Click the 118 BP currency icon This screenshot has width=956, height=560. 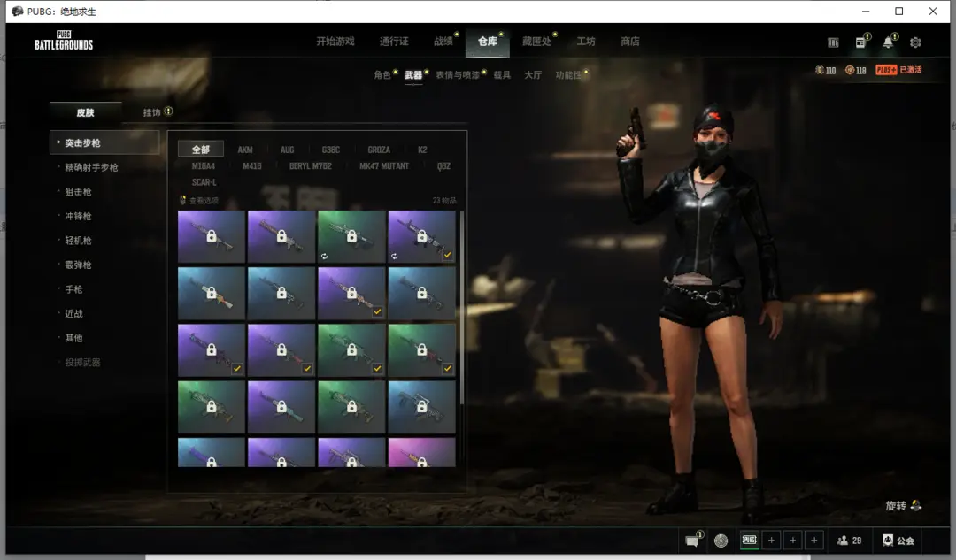pyautogui.click(x=849, y=70)
